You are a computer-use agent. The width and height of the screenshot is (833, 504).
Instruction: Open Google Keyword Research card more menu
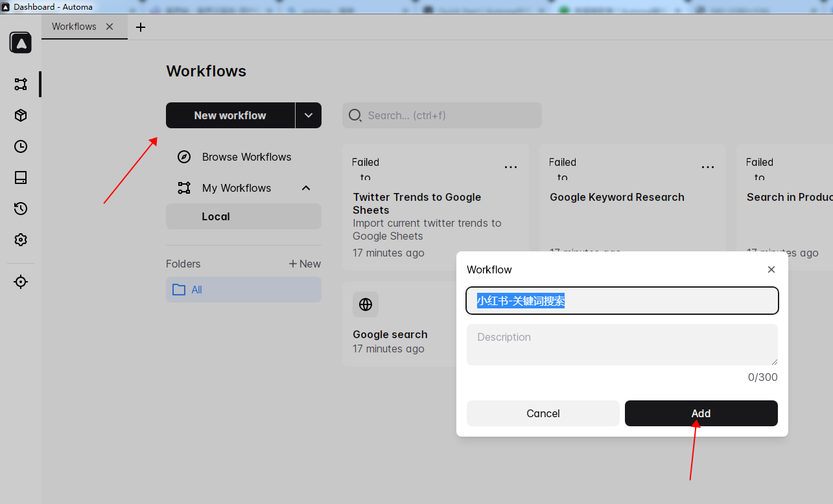point(708,167)
